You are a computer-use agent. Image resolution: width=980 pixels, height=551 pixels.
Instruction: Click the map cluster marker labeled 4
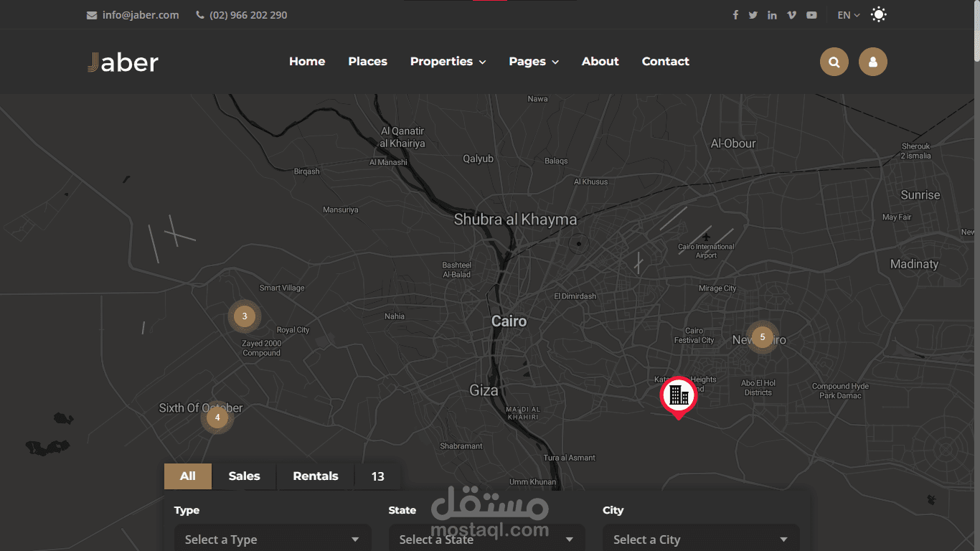(x=217, y=418)
